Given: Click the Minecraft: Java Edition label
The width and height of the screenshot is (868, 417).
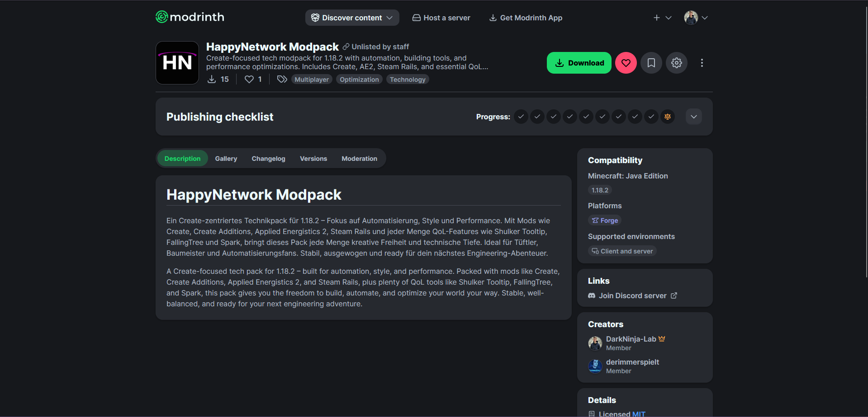Looking at the screenshot, I should (628, 176).
